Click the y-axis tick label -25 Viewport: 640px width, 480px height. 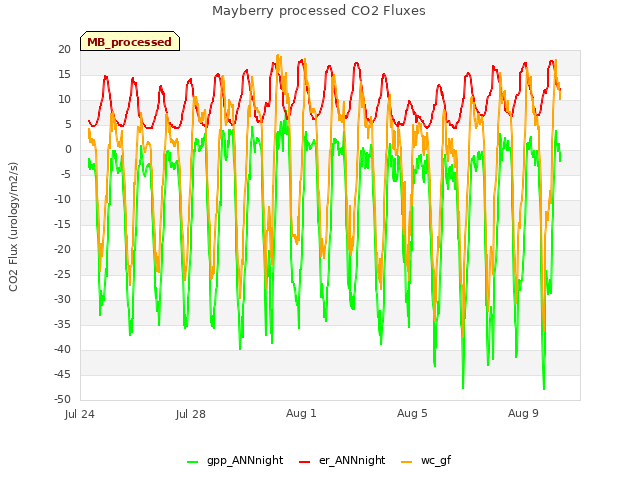pyautogui.click(x=62, y=275)
